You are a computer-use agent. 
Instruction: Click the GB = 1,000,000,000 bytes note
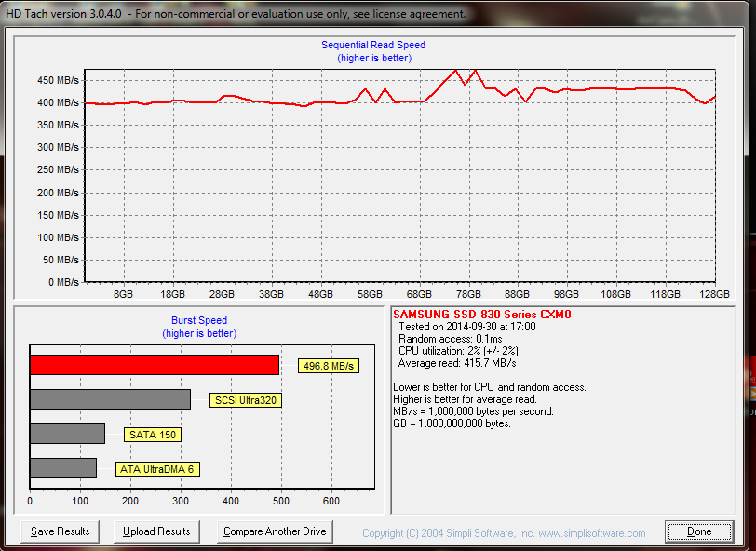452,423
